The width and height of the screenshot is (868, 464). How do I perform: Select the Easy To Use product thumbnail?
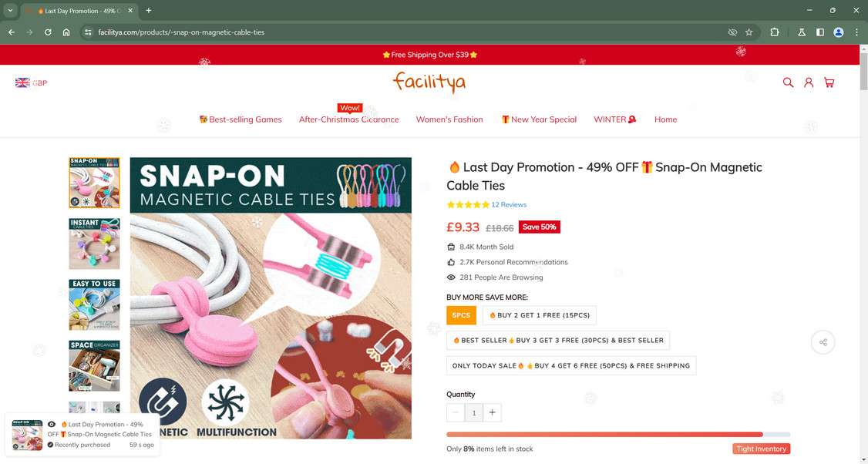(94, 304)
